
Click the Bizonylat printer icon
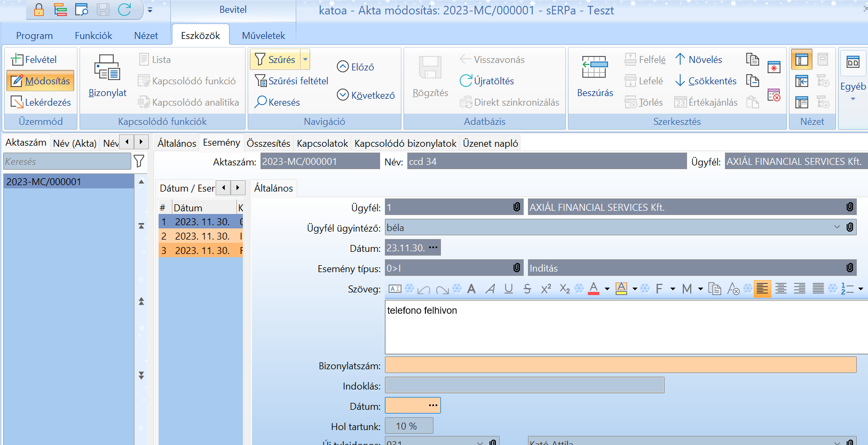107,68
